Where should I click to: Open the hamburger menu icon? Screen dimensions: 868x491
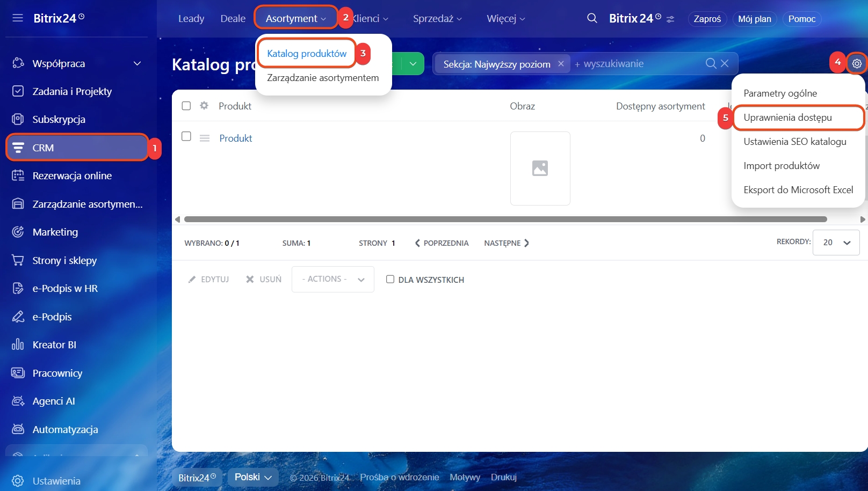pos(18,18)
